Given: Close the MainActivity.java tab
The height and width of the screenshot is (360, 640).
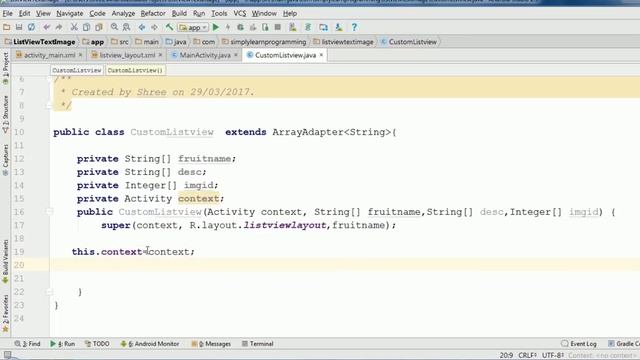Looking at the screenshot, I should [236, 55].
